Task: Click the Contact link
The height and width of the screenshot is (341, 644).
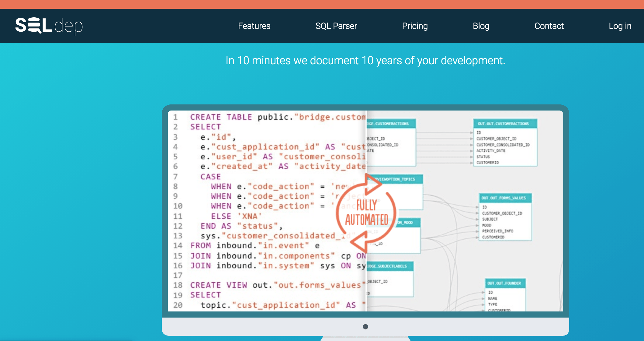Action: point(549,26)
